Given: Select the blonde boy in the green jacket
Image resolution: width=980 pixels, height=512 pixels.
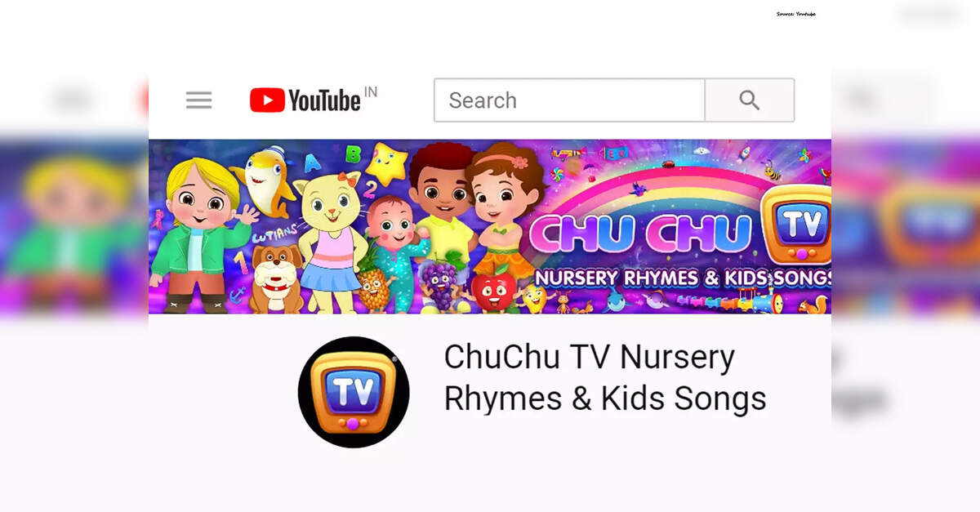Looking at the screenshot, I should [200, 235].
